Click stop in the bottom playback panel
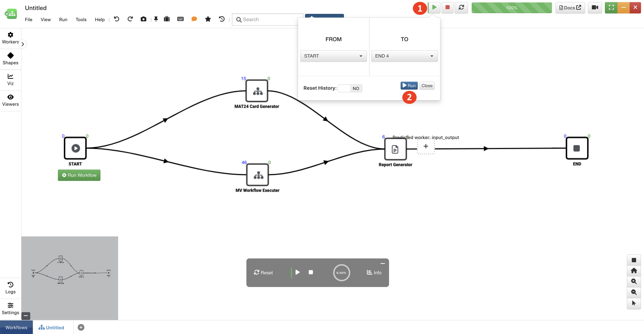Image resolution: width=644 pixels, height=334 pixels. tap(311, 272)
